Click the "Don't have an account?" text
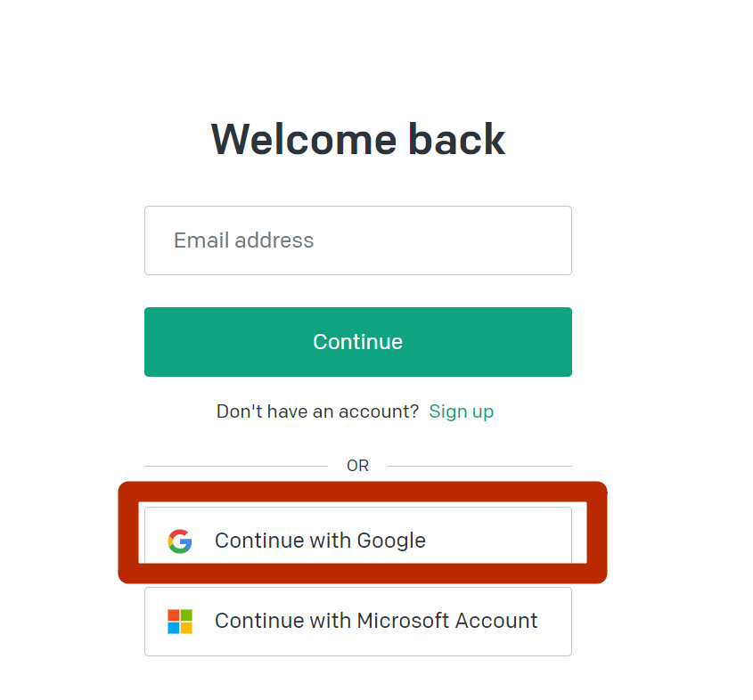 tap(317, 411)
